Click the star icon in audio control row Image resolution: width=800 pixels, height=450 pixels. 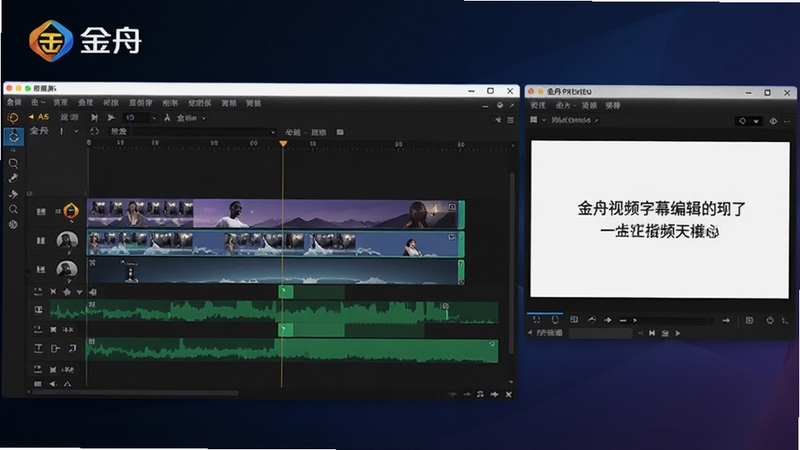click(x=67, y=292)
